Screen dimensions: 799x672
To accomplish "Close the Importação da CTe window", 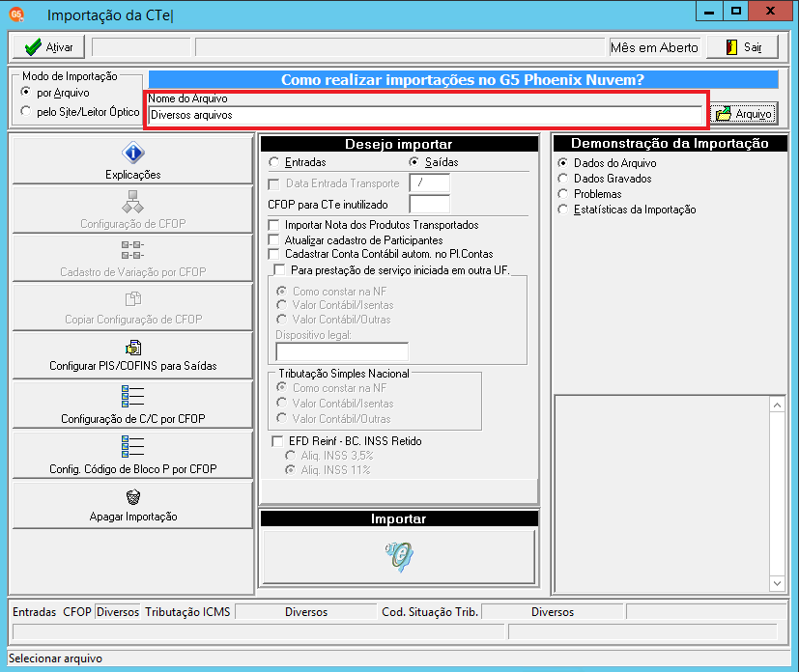I will point(771,12).
